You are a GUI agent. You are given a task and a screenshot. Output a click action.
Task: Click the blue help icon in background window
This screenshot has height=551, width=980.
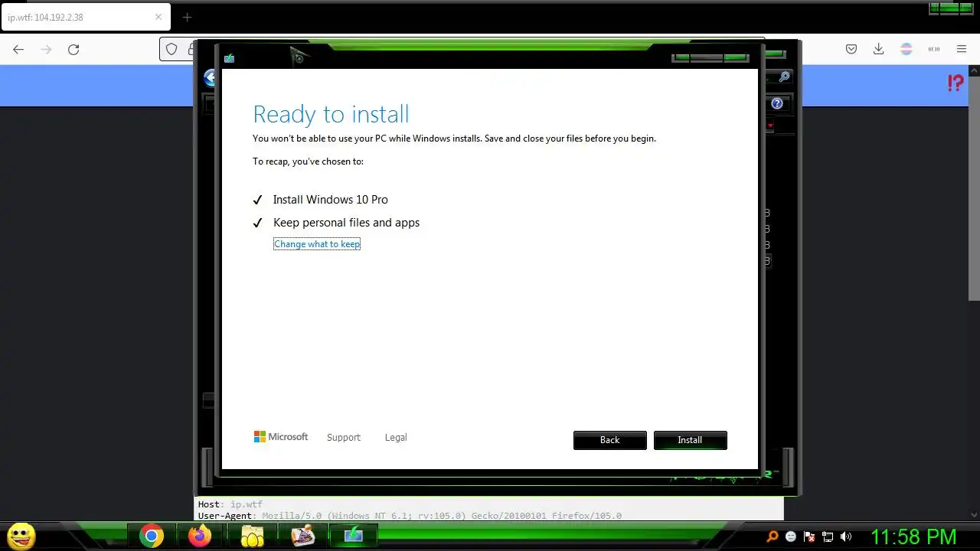[x=777, y=103]
